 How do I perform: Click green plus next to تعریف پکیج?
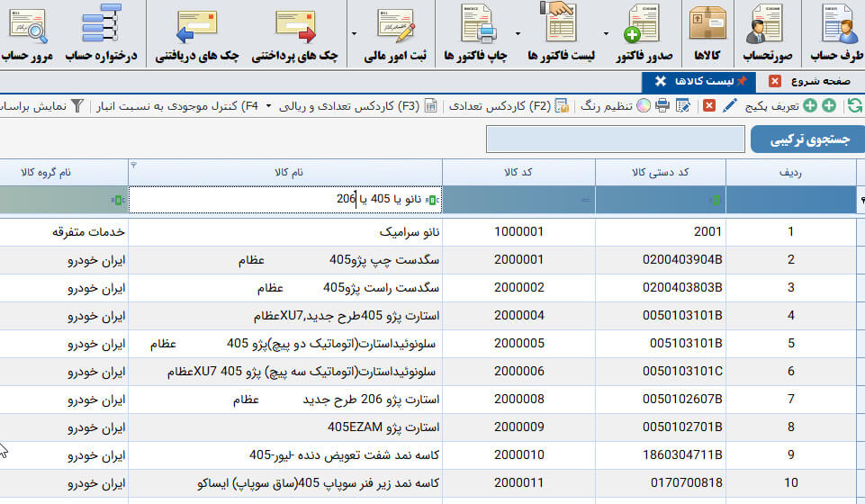coord(810,105)
